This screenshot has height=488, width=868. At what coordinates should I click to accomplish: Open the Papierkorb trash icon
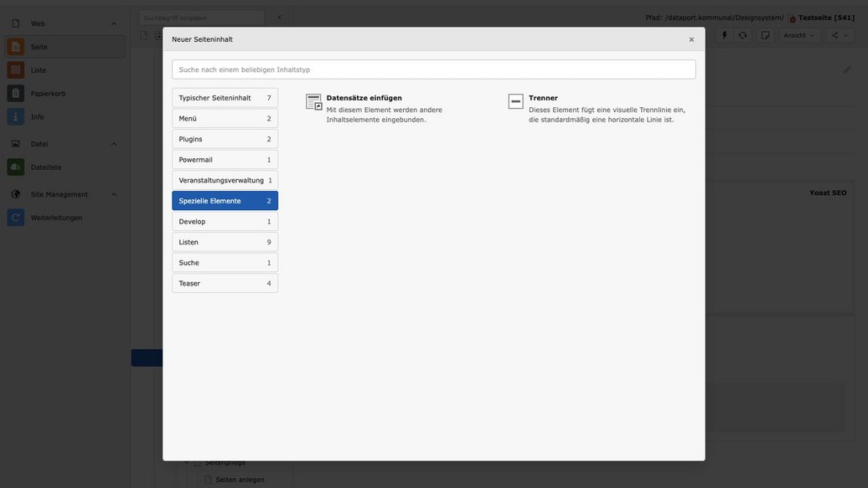coord(16,94)
